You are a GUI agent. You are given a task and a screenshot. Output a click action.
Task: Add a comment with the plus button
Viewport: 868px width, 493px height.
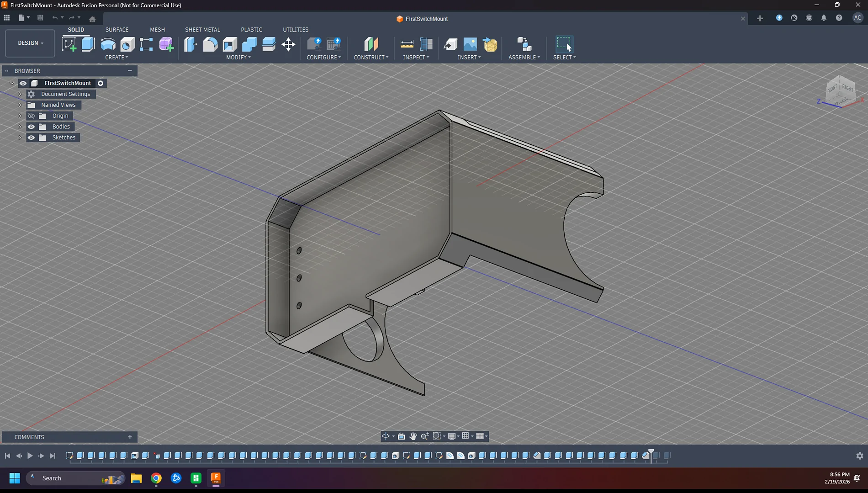(130, 437)
